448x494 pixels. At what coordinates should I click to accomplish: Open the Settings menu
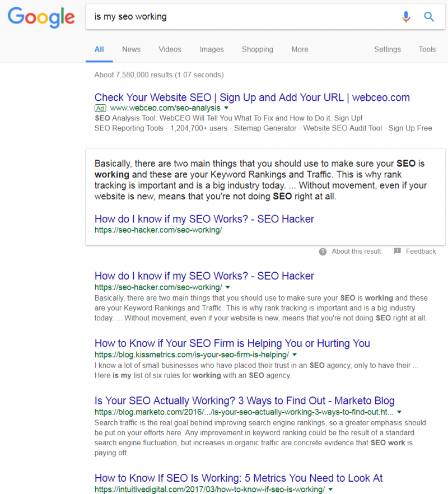387,49
